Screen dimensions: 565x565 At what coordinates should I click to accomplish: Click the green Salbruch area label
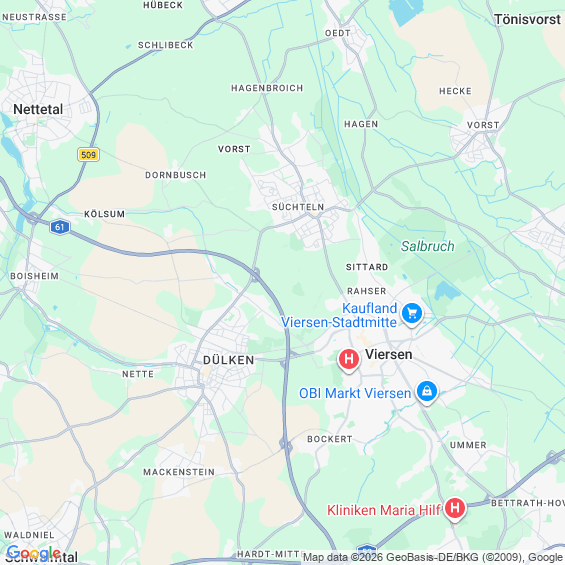tap(428, 246)
